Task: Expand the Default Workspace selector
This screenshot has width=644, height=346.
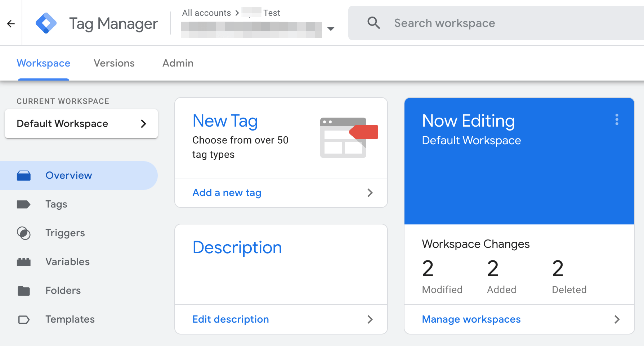Action: (81, 124)
